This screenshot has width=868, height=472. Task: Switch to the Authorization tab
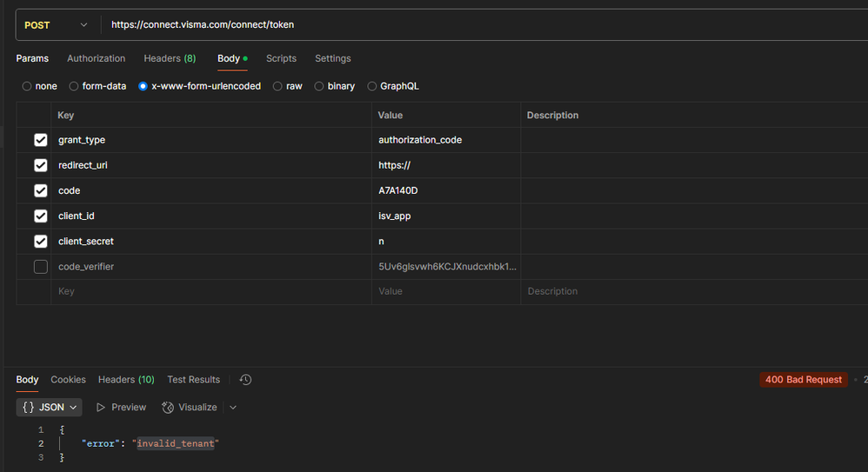(x=96, y=58)
